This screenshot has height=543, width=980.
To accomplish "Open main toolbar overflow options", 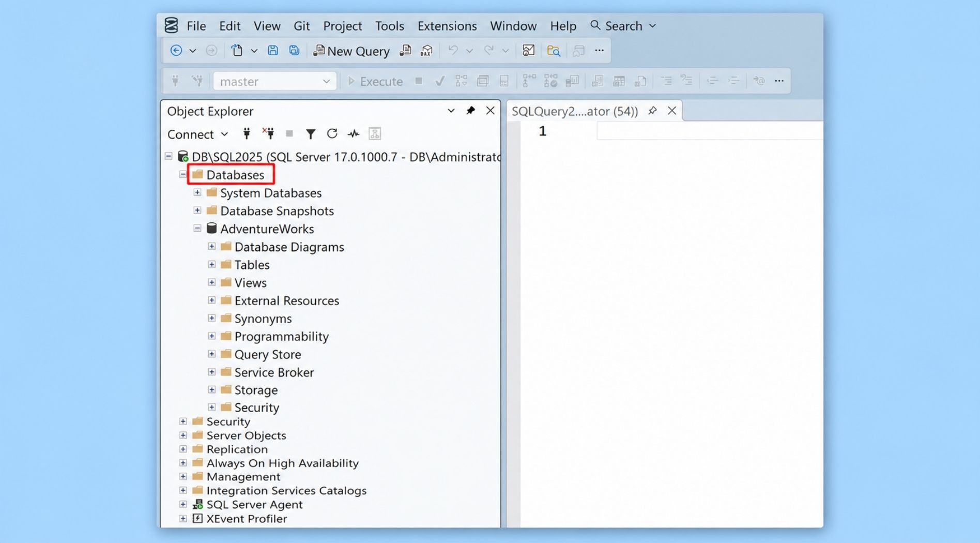I will click(x=599, y=50).
